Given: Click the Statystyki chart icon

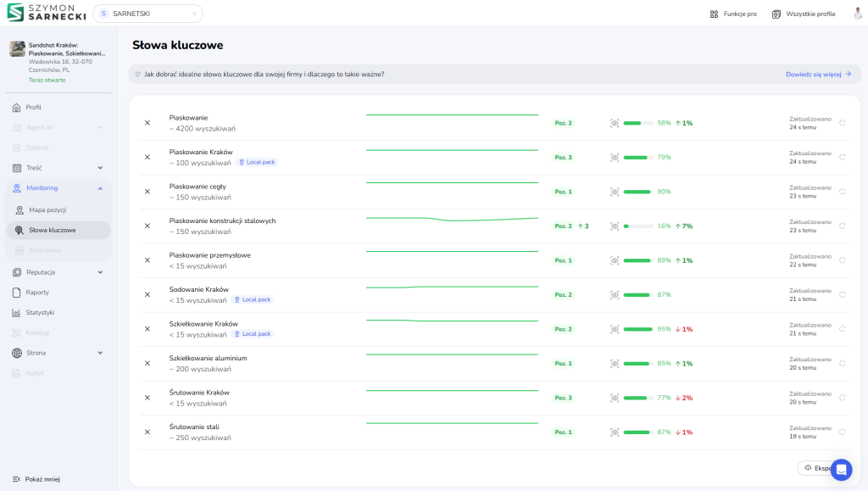Looking at the screenshot, I should (x=17, y=313).
